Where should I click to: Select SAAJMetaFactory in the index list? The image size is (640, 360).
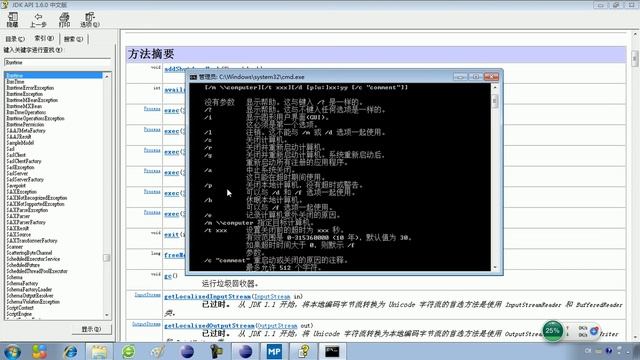pos(26,131)
